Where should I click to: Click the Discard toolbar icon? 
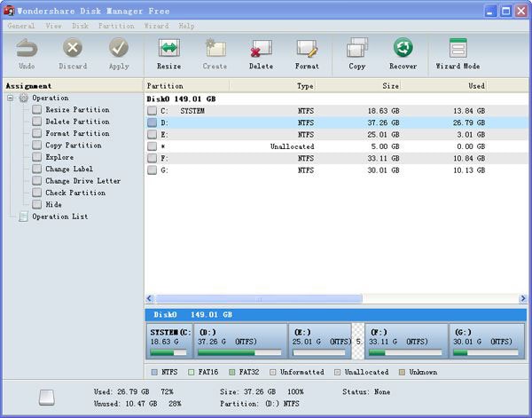73,48
